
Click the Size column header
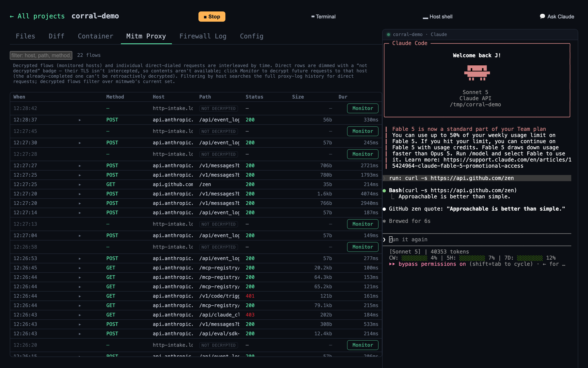click(x=298, y=97)
